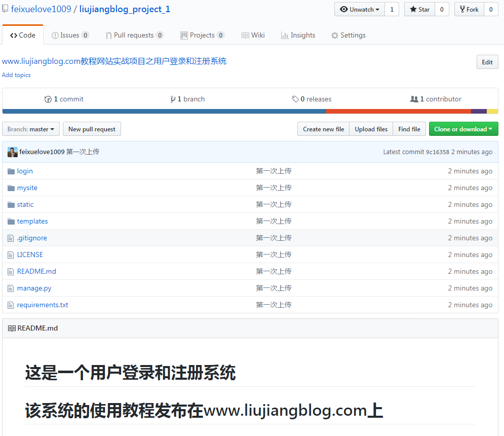Open the requirements.txt file name
Image resolution: width=504 pixels, height=436 pixels.
(43, 305)
